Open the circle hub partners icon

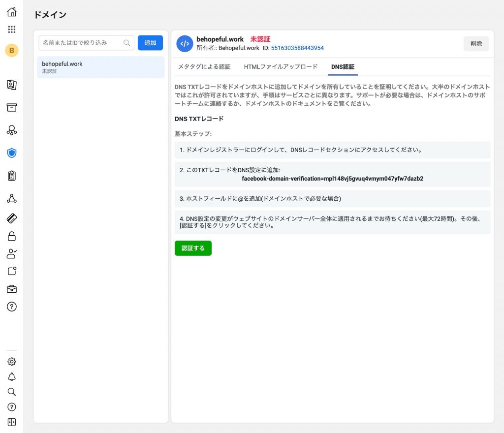12,130
